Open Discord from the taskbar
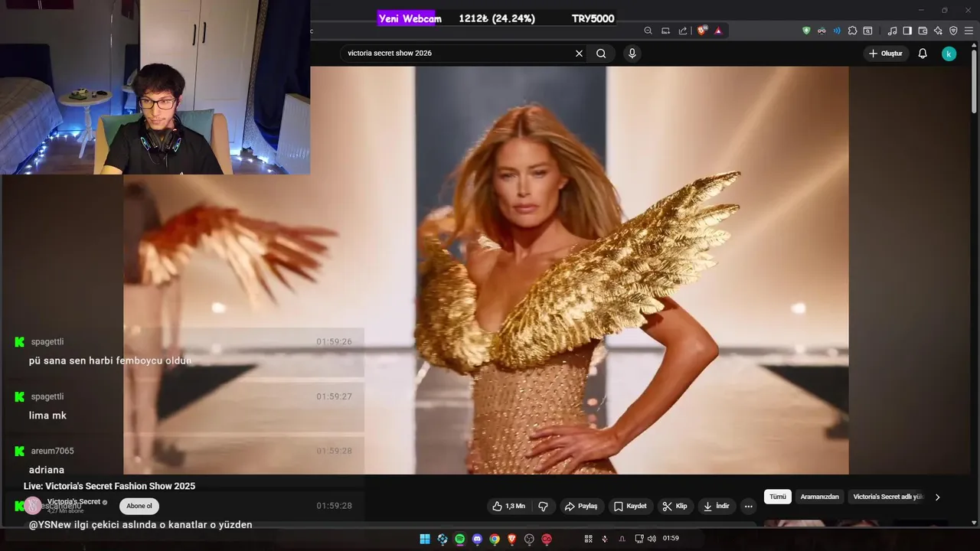The height and width of the screenshot is (551, 980). click(477, 539)
